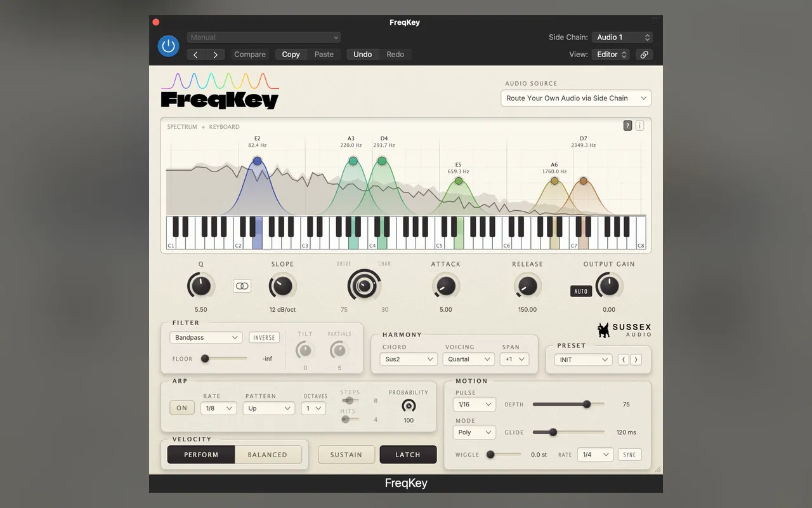Click the link icon next to View
Image resolution: width=812 pixels, height=508 pixels.
(644, 55)
